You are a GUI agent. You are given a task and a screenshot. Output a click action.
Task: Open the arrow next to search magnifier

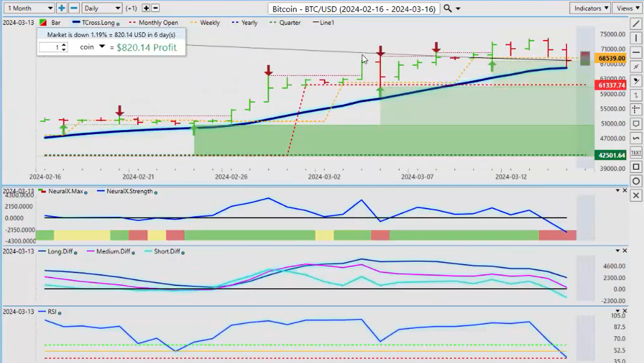[x=458, y=8]
